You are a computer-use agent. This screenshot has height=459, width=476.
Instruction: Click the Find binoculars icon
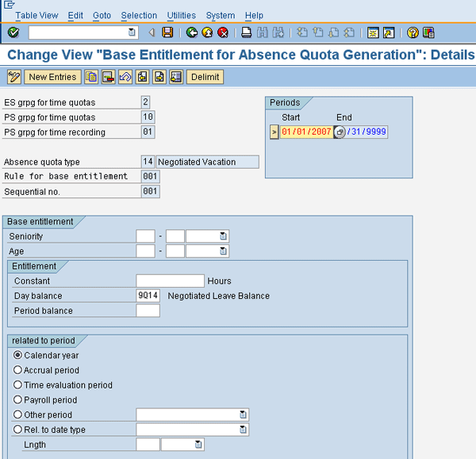pos(263,33)
